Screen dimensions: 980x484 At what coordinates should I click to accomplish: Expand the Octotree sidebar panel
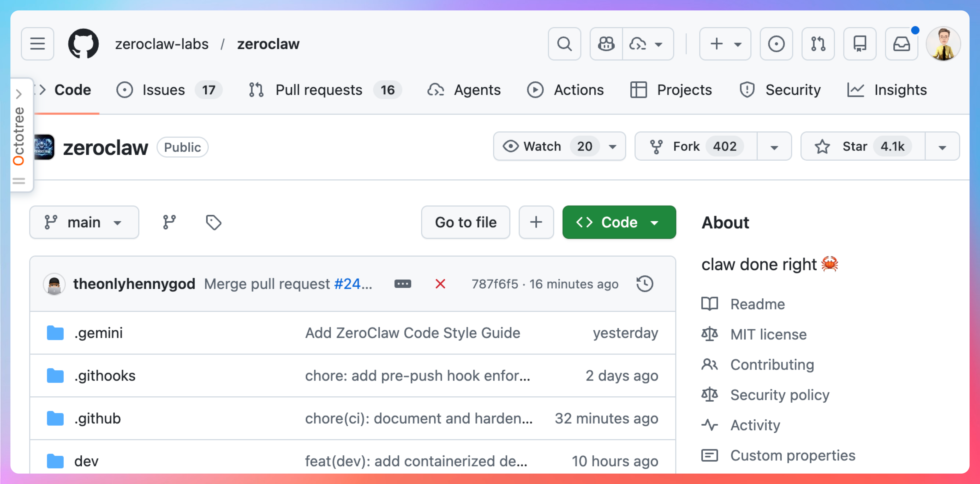pyautogui.click(x=19, y=94)
